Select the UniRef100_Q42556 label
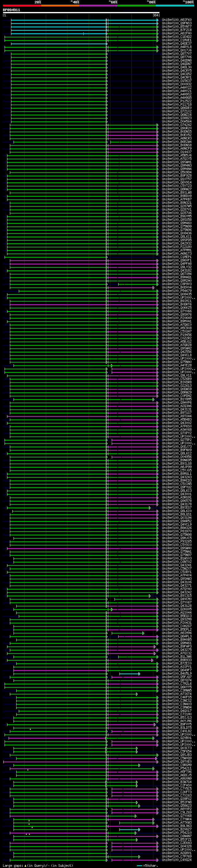 click(x=177, y=352)
